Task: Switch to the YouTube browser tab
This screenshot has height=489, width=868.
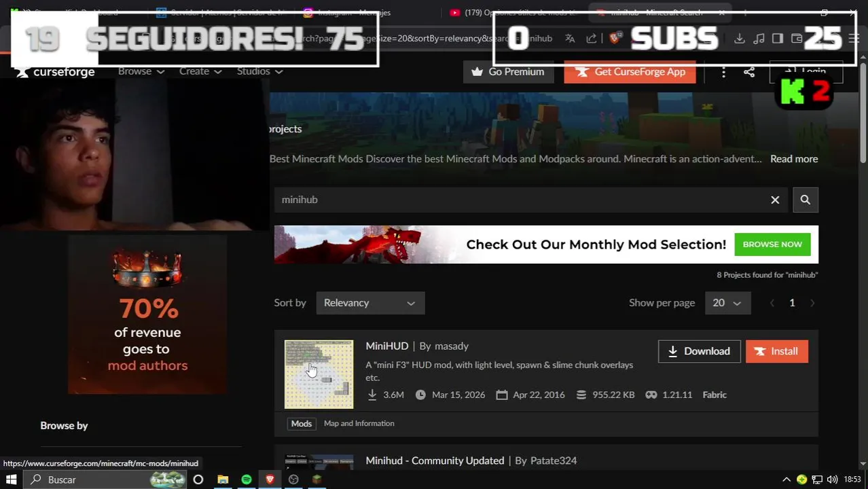Action: (x=515, y=12)
